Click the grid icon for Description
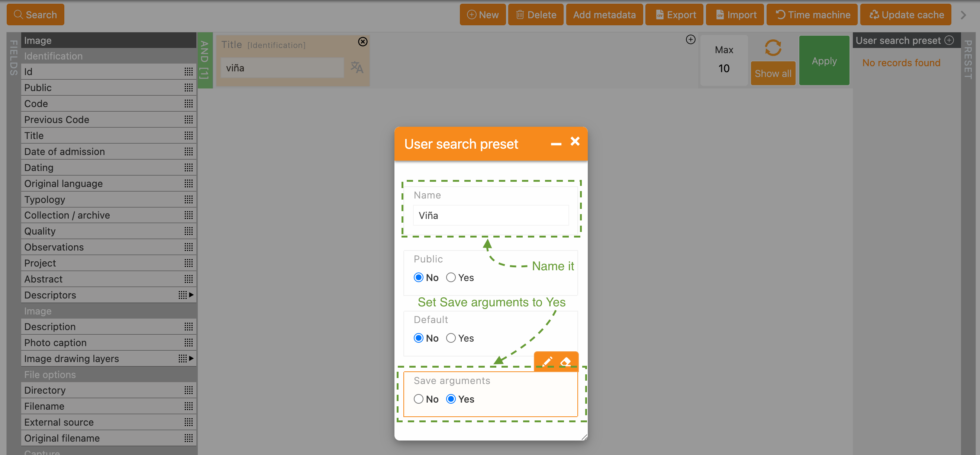 click(188, 326)
